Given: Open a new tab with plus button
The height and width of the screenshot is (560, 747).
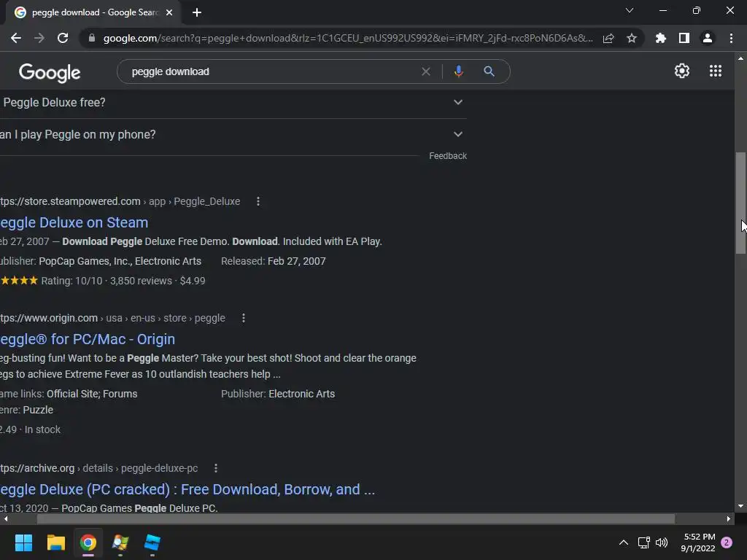Looking at the screenshot, I should (x=197, y=12).
